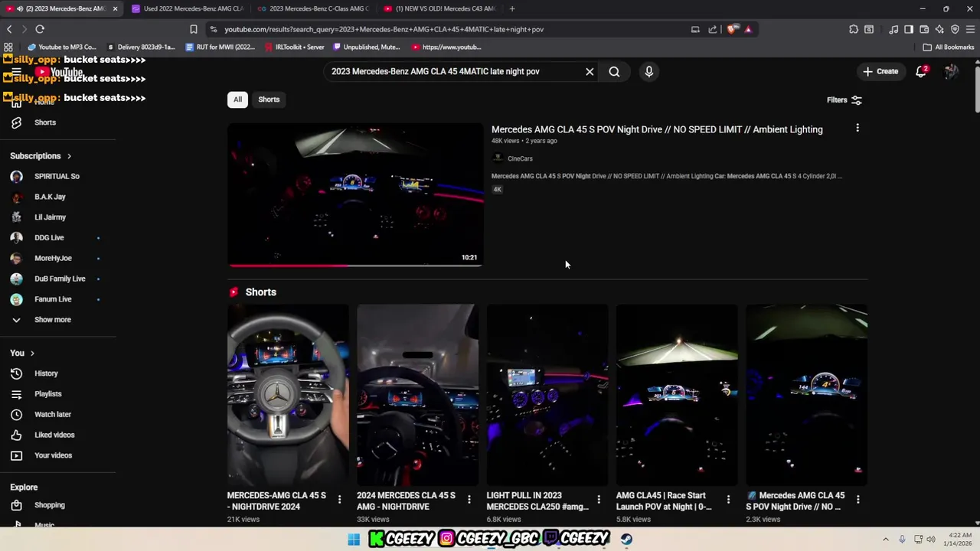
Task: Open Shopping under Explore
Action: 49,505
